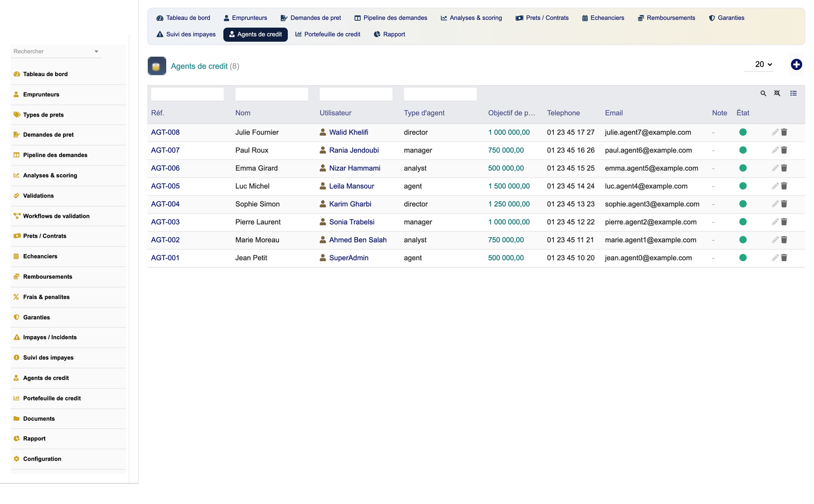Viewport: 814px width, 504px height.
Task: Edit Luc Michel row via pencil icon
Action: tap(775, 186)
